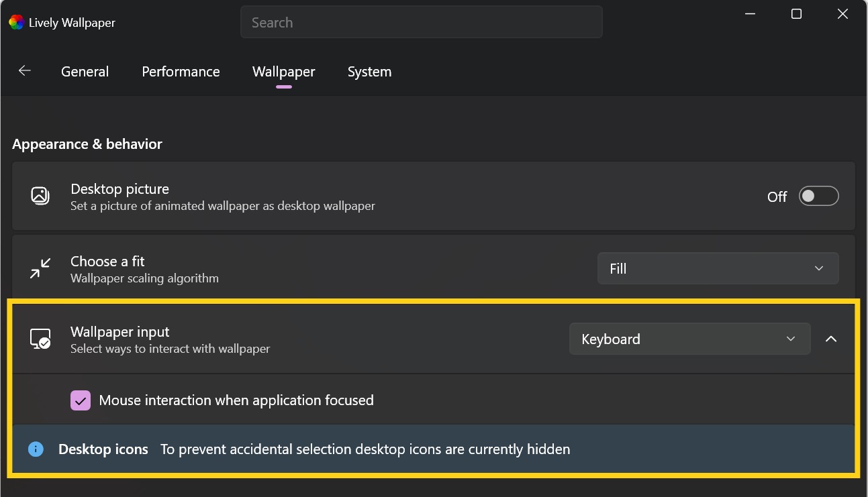Select the Wallpaper tab
Viewport: 868px width, 497px height.
click(283, 71)
